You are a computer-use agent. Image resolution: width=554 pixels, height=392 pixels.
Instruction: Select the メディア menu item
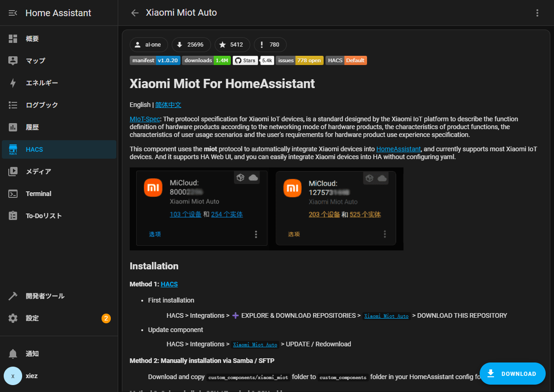click(x=59, y=172)
